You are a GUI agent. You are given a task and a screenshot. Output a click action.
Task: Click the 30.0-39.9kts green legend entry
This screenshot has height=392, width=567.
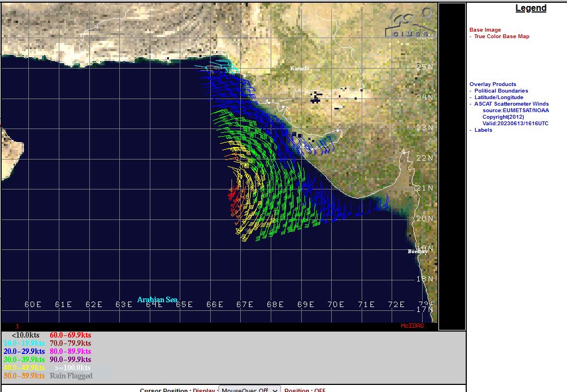[x=24, y=360]
